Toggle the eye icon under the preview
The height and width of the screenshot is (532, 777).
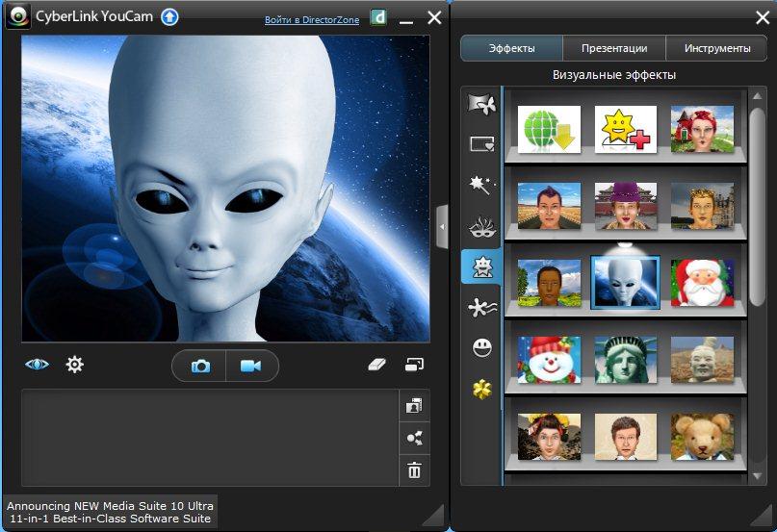(37, 365)
